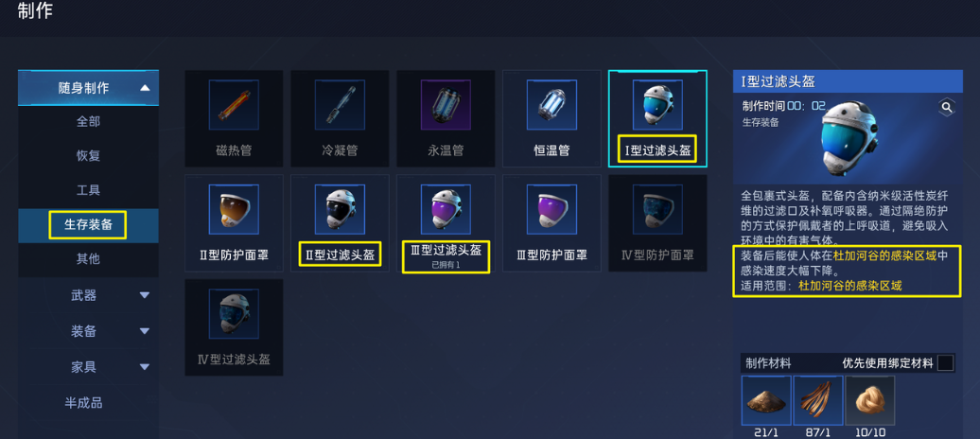This screenshot has height=439, width=980.
Task: Select the Ⅱ型防护面罩 mask icon
Action: (x=234, y=209)
